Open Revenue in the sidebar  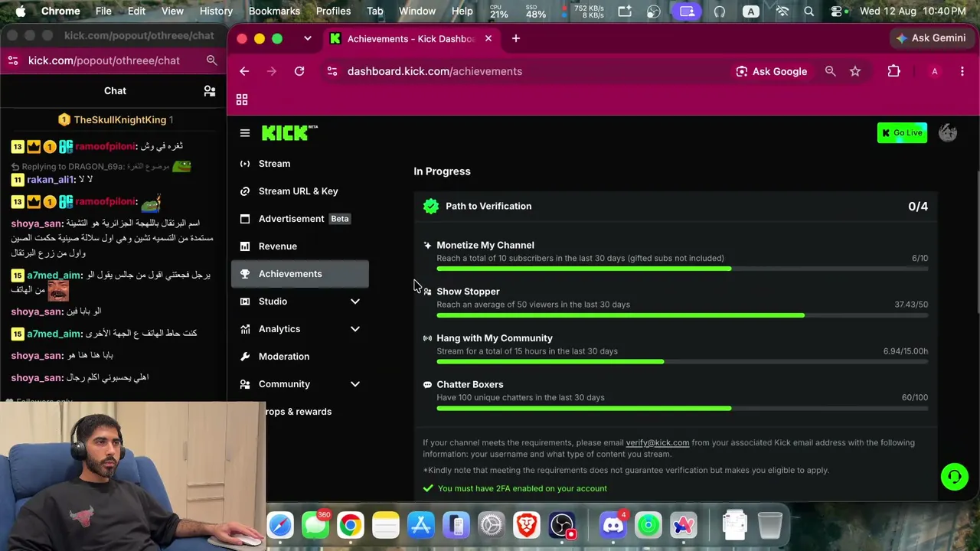coord(300,246)
